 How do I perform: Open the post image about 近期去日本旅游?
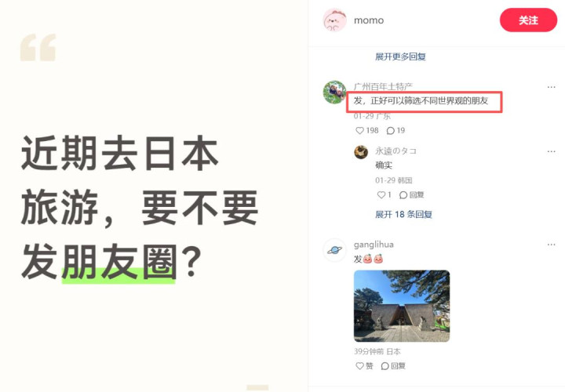pyautogui.click(x=154, y=196)
